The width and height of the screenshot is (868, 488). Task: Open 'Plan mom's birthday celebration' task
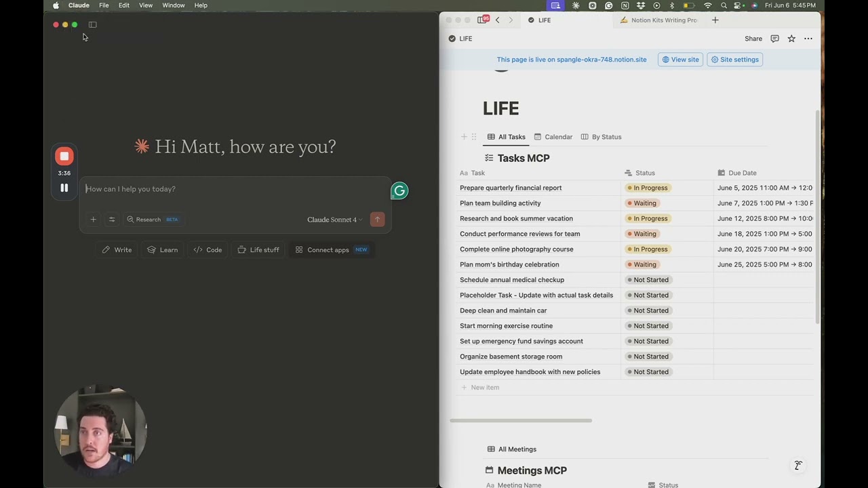coord(509,265)
